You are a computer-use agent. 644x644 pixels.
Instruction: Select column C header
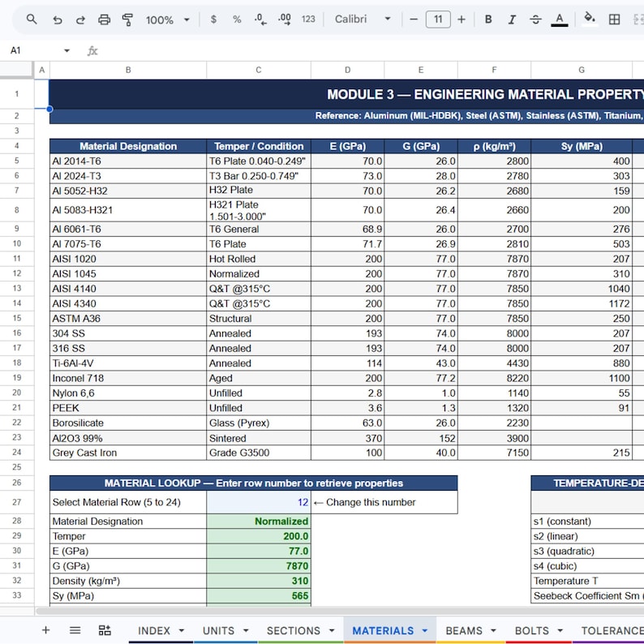(x=259, y=70)
